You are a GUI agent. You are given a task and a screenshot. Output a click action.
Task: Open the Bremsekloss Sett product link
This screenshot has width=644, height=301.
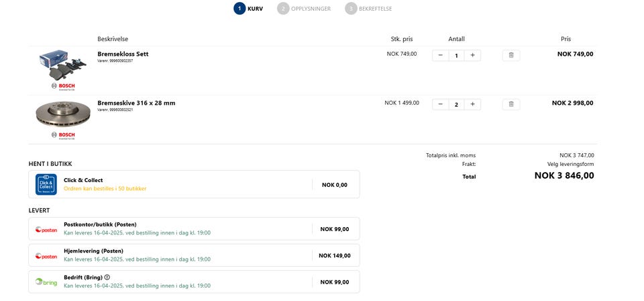pos(123,54)
